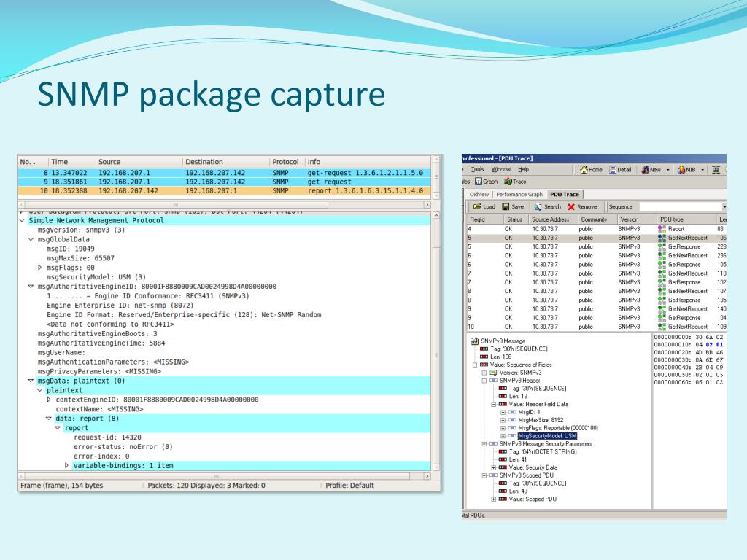
Task: Expand the Version: SNMPv3 node
Action: click(484, 373)
